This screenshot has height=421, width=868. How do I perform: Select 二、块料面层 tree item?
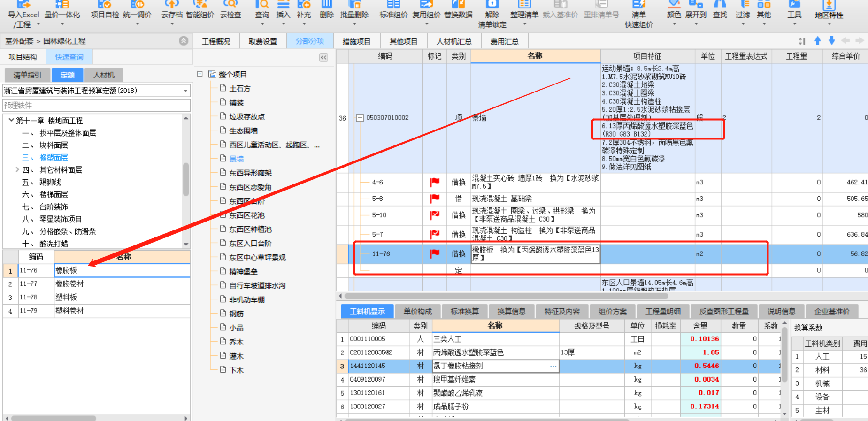[x=45, y=145]
